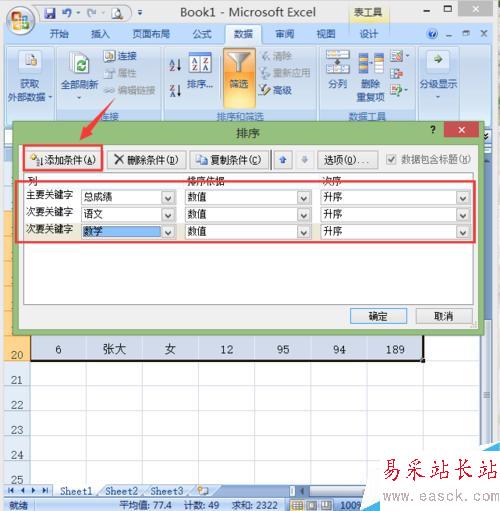Click the consolidate icon
The height and width of the screenshot is (511, 500).
click(x=397, y=73)
